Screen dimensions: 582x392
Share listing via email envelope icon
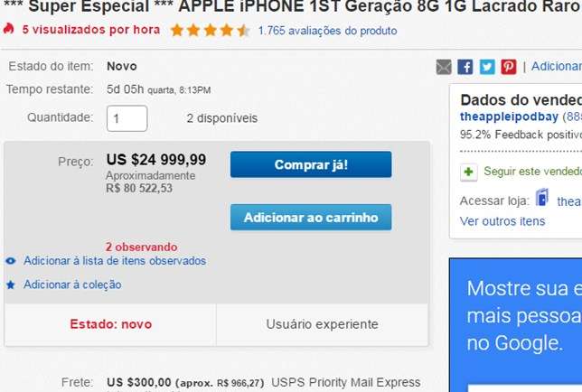point(444,67)
